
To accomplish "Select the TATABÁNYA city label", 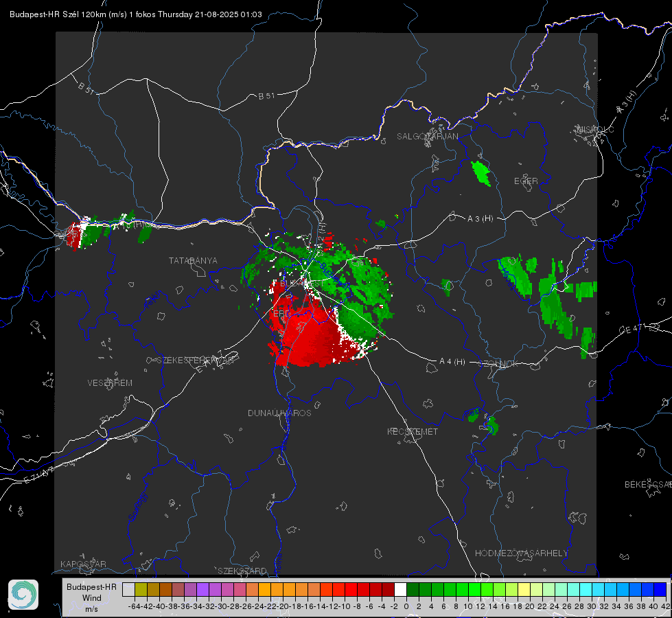I will [193, 260].
